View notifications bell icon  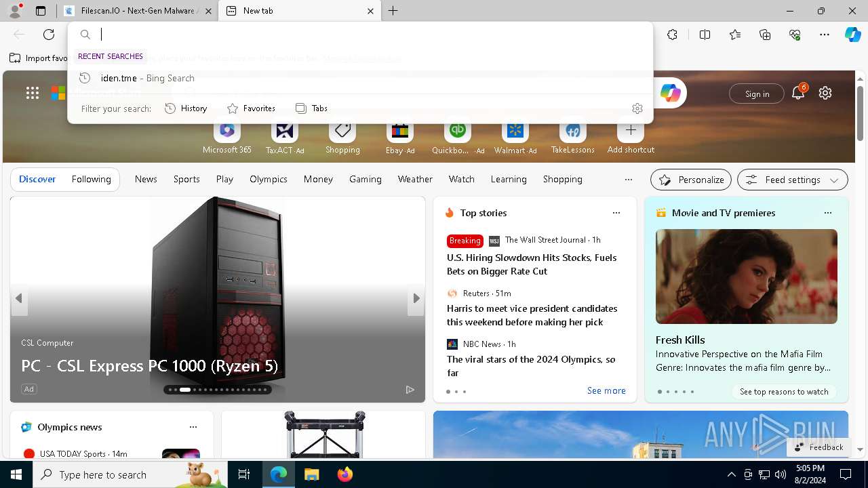tap(798, 94)
